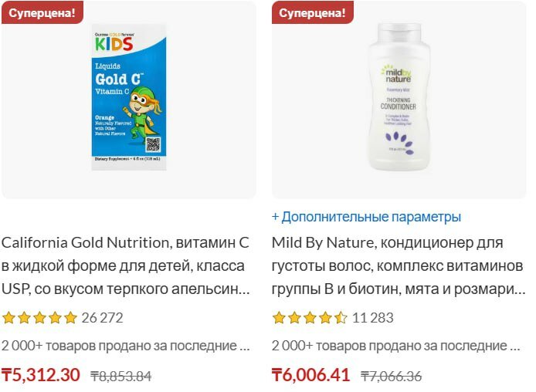Open the Mild By Nature кондиционер title link
536x392 pixels.
tap(399, 266)
